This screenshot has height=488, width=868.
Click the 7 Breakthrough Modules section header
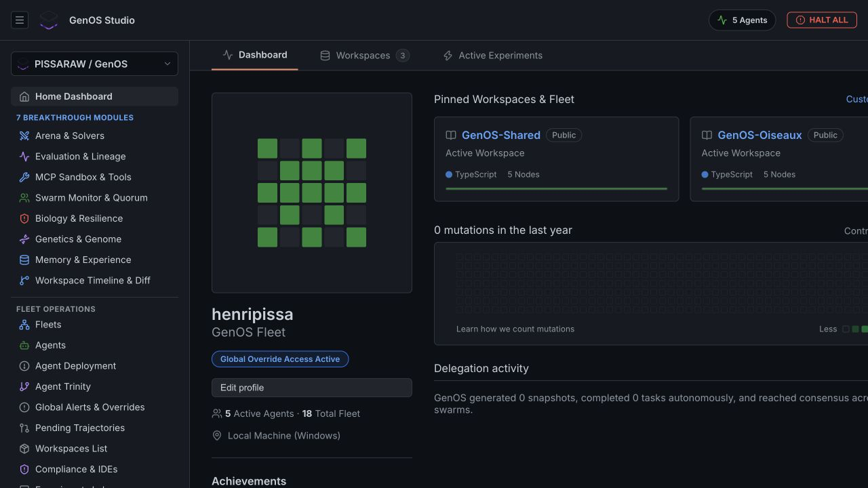tap(75, 117)
